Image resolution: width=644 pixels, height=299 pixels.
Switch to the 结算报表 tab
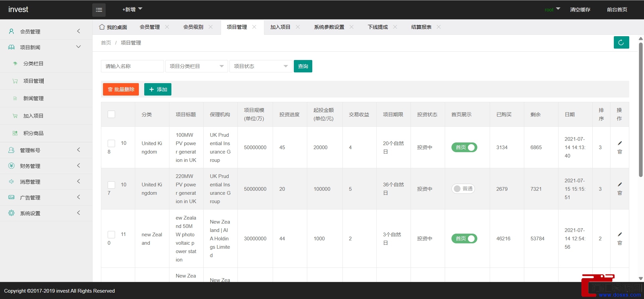pyautogui.click(x=421, y=27)
